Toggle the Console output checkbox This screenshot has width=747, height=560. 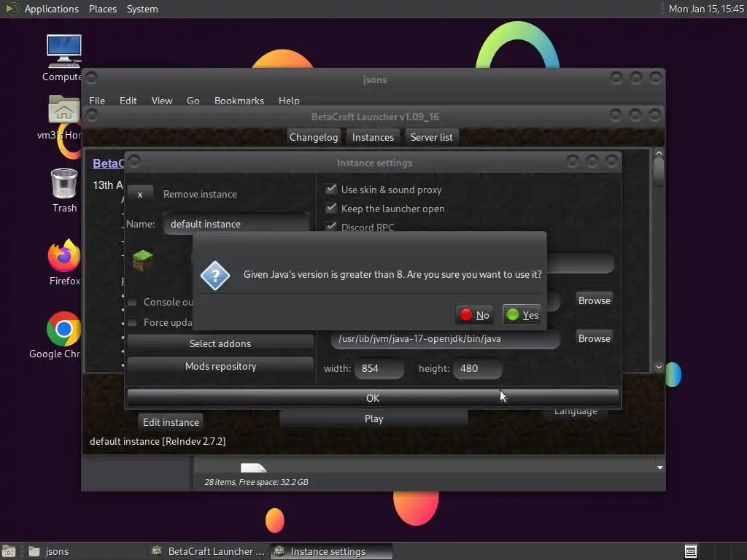(133, 302)
